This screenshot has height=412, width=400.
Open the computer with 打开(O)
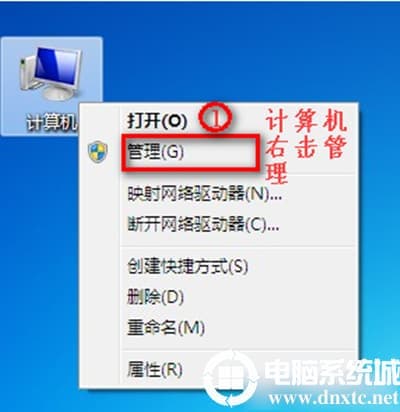tap(157, 120)
